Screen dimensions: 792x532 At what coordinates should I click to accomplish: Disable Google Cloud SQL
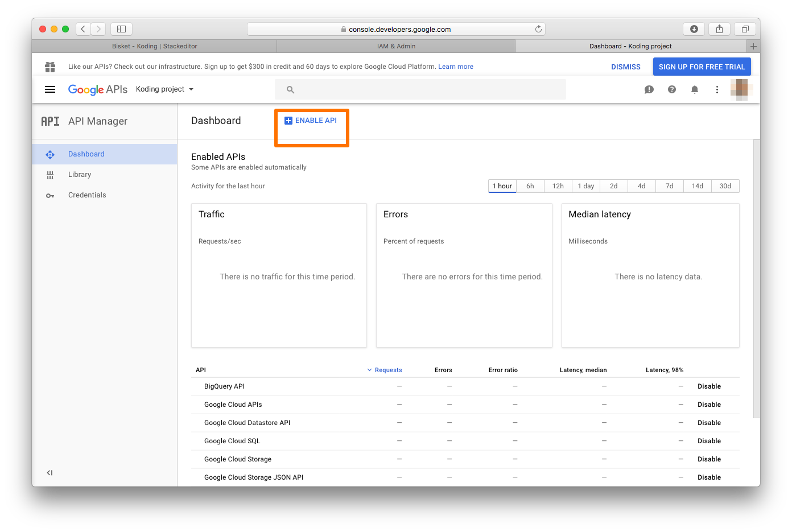[x=709, y=441]
